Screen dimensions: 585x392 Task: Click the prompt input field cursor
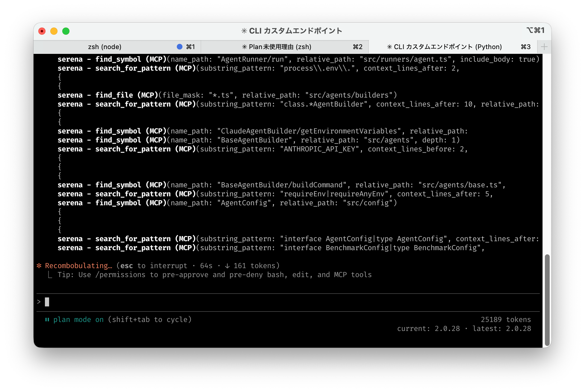pos(47,302)
